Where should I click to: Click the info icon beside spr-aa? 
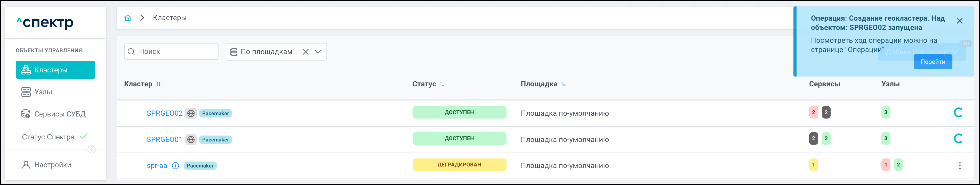point(175,166)
